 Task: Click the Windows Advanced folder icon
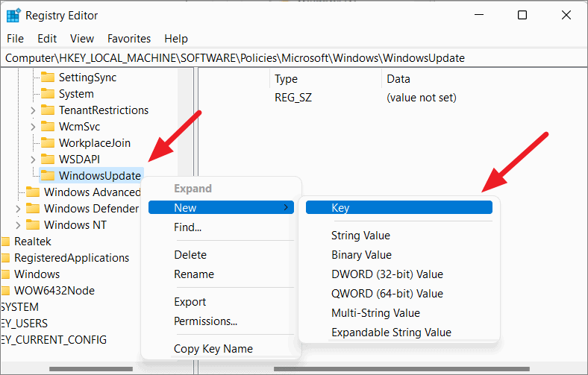[33, 192]
